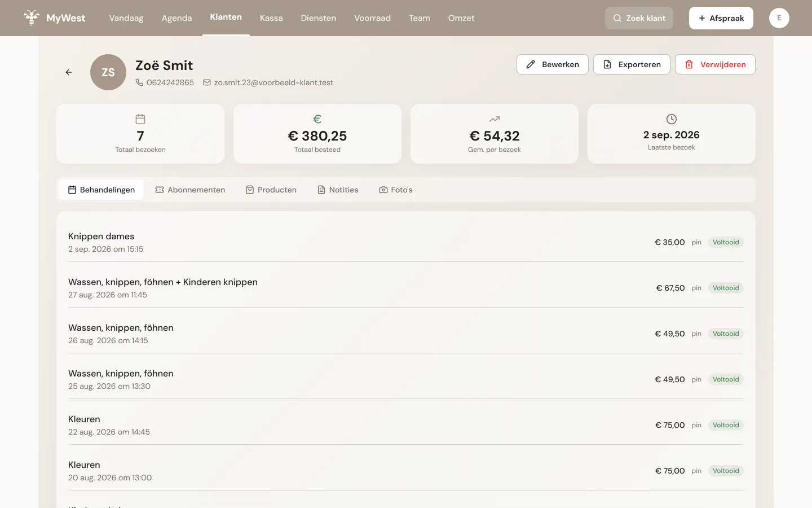Switch to the Abonnementen tab
This screenshot has height=508, width=812.
(190, 190)
